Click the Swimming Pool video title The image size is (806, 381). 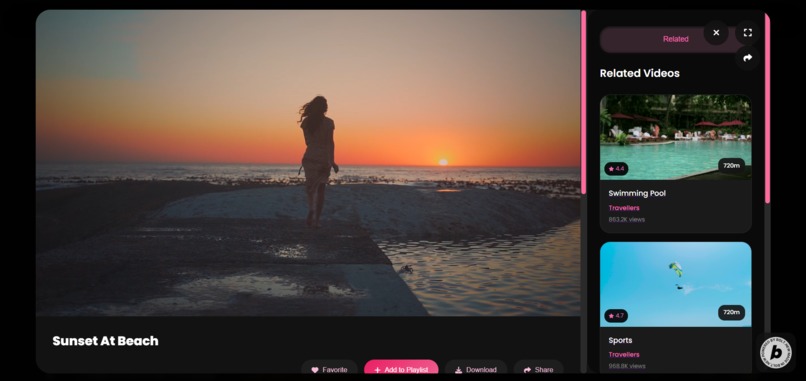point(637,193)
